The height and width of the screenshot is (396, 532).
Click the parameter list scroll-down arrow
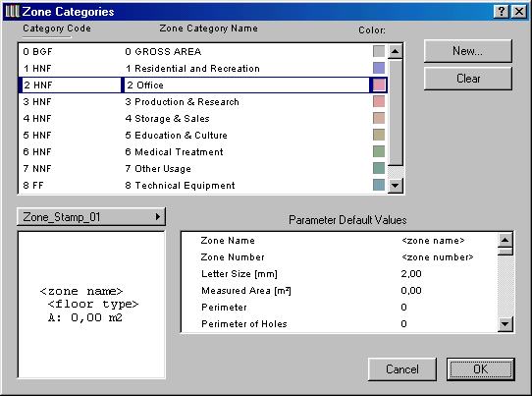pyautogui.click(x=505, y=324)
